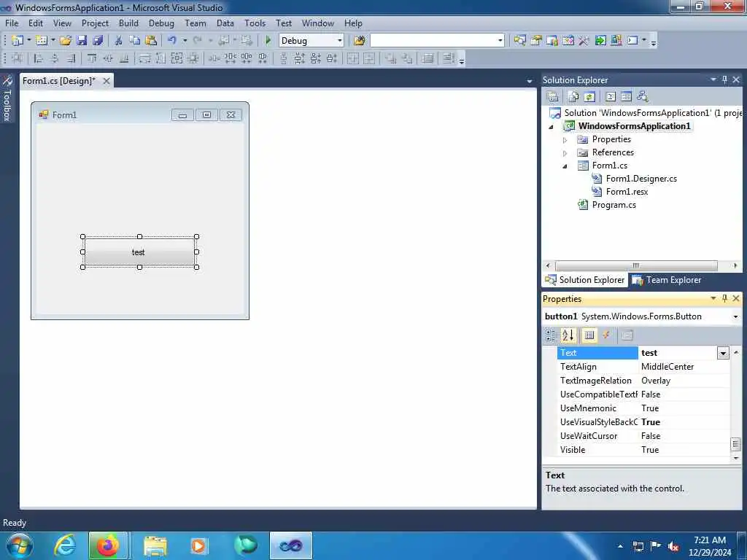Click the Cut scissors icon

(x=119, y=41)
